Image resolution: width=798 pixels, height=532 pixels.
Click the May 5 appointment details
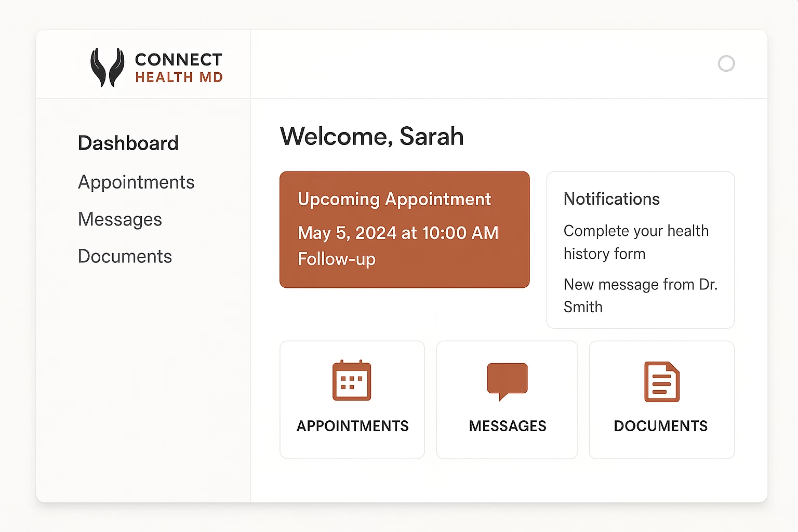397,233
